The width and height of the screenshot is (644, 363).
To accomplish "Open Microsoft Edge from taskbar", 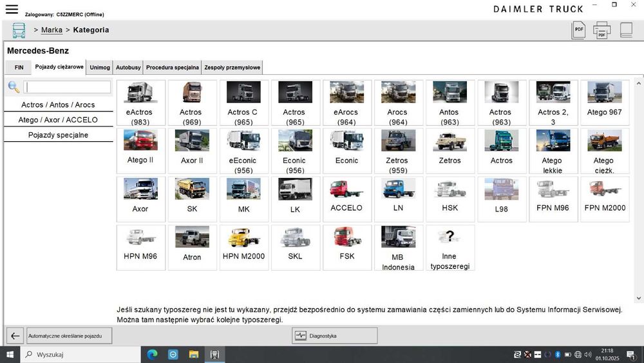I will 153,355.
